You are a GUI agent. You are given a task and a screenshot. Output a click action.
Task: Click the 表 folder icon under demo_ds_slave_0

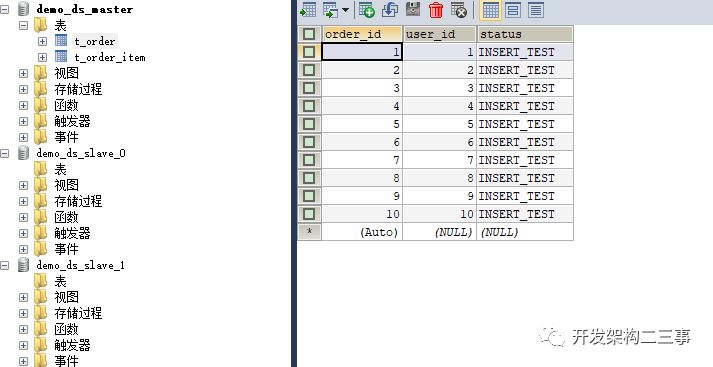(x=40, y=169)
